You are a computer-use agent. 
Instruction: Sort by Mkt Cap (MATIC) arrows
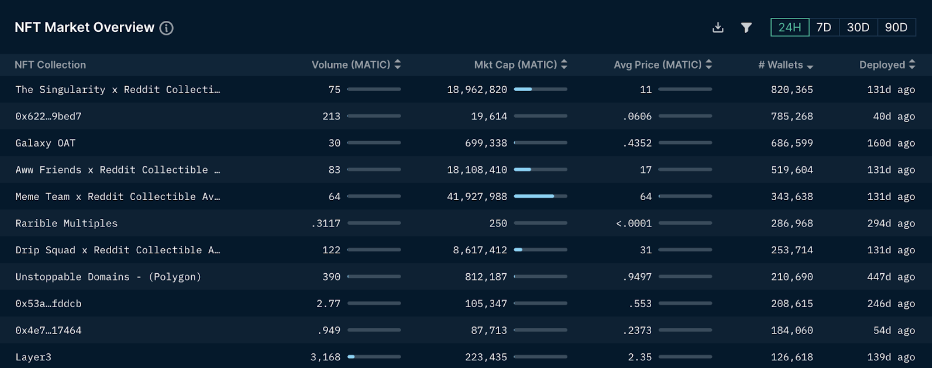point(563,65)
